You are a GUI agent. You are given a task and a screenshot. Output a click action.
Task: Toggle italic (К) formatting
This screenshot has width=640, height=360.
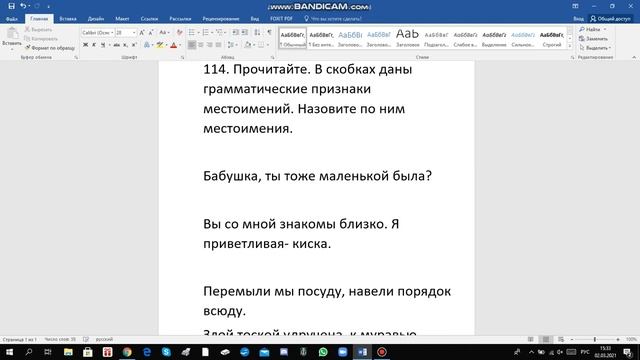pos(94,45)
